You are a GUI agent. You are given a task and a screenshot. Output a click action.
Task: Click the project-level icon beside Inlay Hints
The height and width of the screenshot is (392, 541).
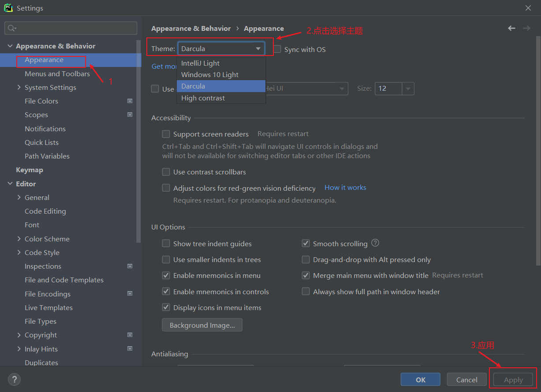(x=130, y=349)
